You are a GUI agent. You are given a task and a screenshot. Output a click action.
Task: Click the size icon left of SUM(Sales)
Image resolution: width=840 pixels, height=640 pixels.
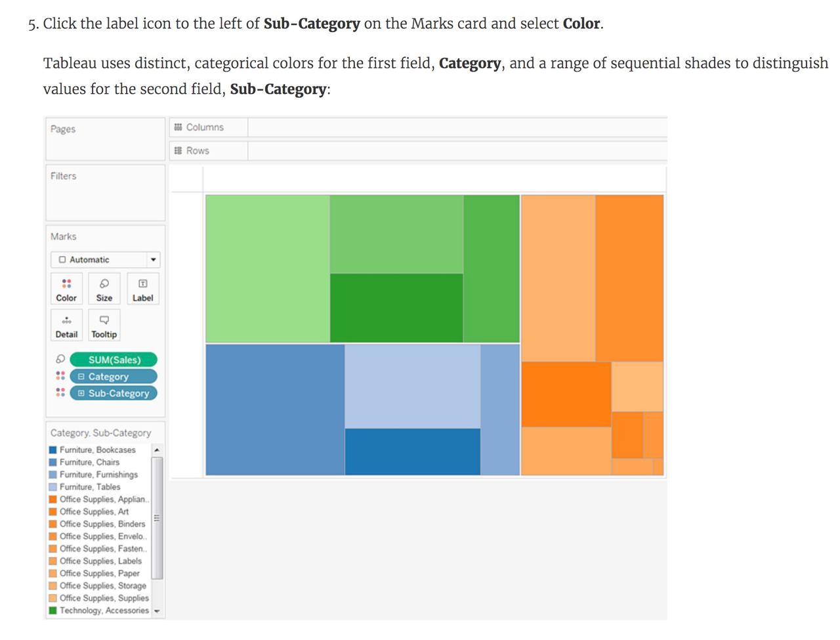pos(60,360)
